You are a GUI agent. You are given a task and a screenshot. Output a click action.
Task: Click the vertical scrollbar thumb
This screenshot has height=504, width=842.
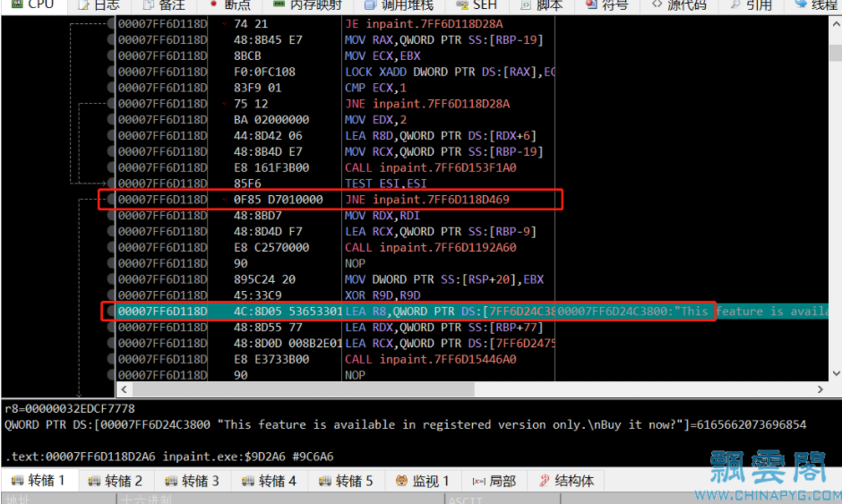point(836,53)
